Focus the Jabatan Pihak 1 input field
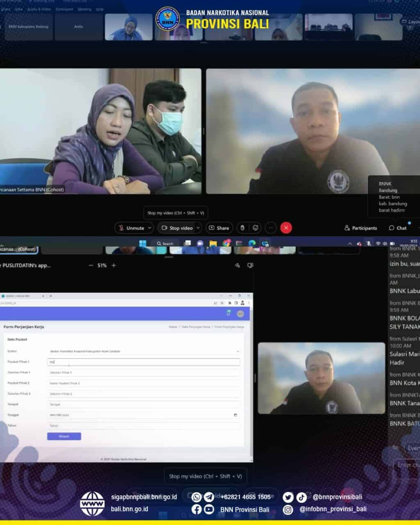This screenshot has width=420, height=525. click(x=144, y=372)
